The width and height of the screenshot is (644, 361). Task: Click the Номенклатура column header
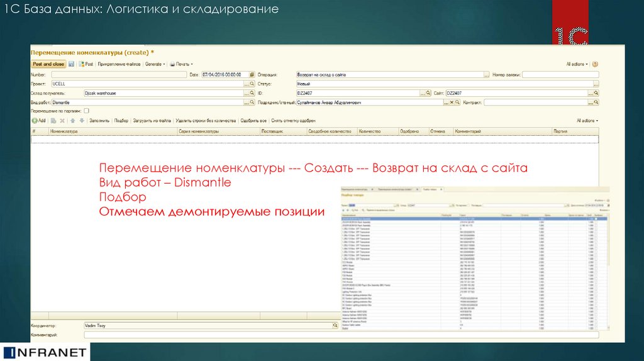[x=113, y=131]
